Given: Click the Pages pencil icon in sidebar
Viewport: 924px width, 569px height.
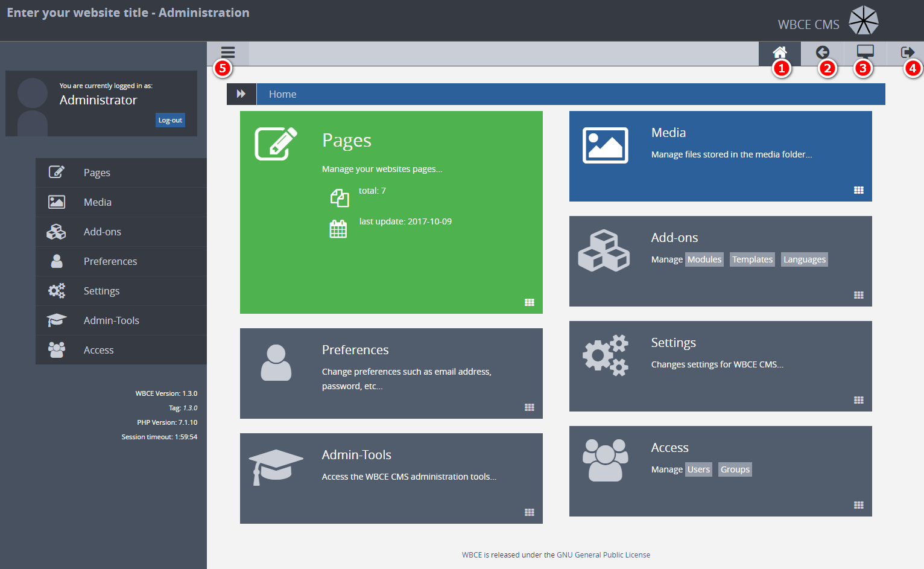Looking at the screenshot, I should 57,172.
